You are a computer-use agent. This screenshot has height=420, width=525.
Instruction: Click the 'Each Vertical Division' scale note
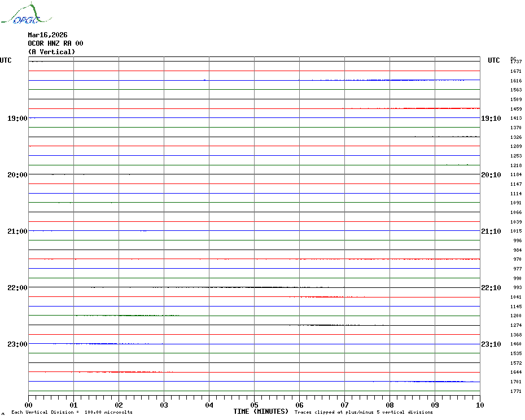(x=72, y=413)
